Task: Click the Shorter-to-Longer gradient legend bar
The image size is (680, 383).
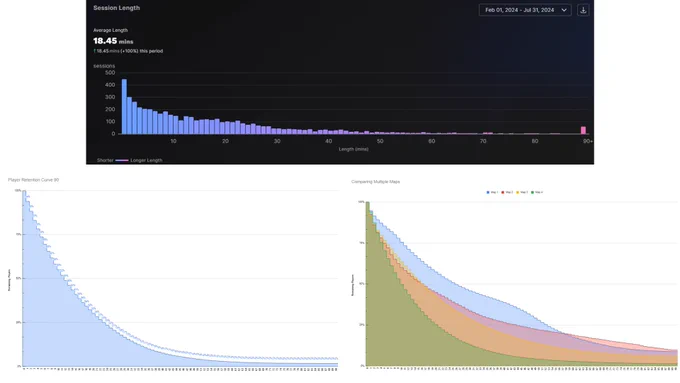Action: (122, 160)
